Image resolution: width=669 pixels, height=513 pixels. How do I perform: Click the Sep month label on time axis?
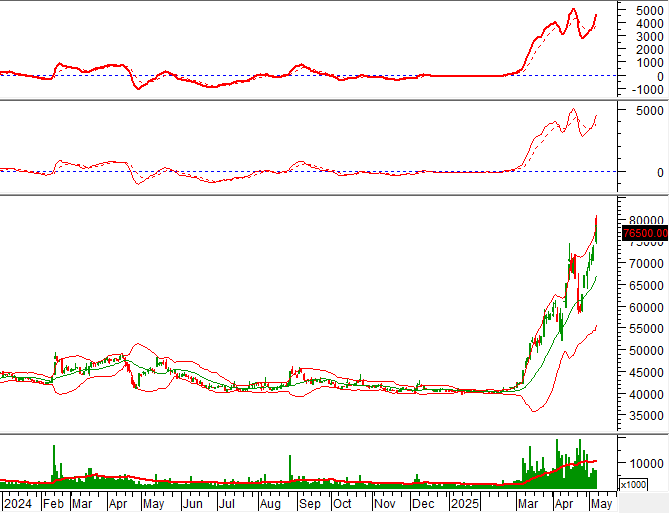[x=310, y=504]
